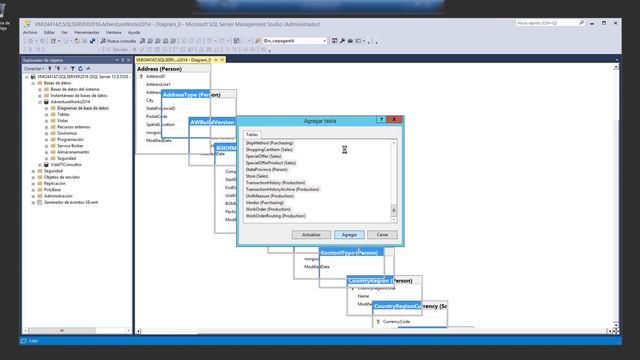Collapse the server root node in Object Explorer

(x=27, y=77)
